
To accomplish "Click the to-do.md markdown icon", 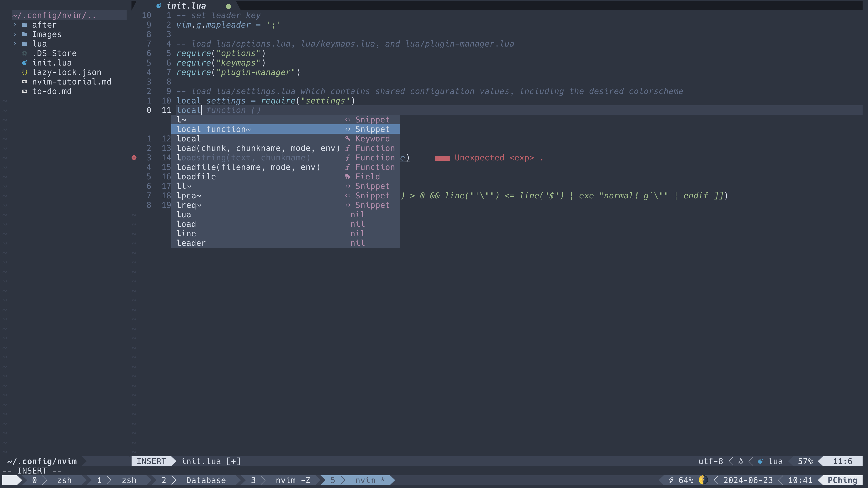I will (x=25, y=91).
